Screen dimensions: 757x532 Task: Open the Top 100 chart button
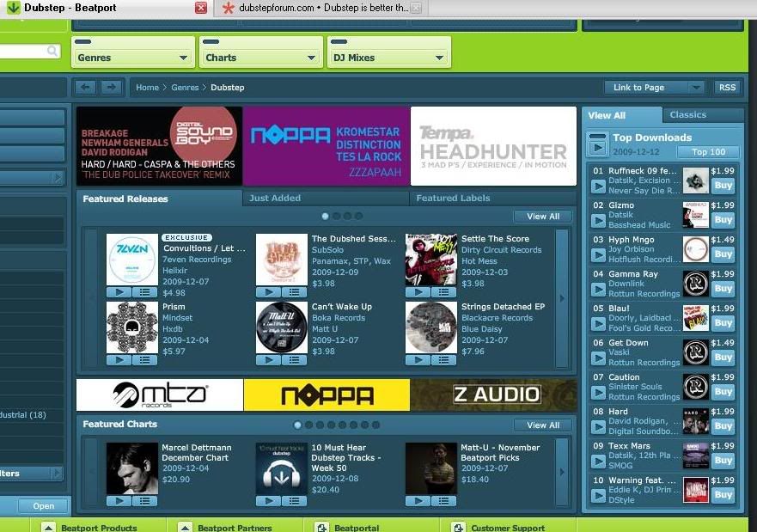click(x=708, y=152)
